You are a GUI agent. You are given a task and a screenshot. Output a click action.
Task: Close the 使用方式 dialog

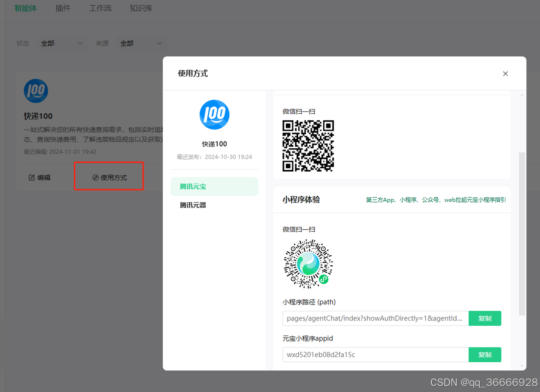tap(505, 74)
